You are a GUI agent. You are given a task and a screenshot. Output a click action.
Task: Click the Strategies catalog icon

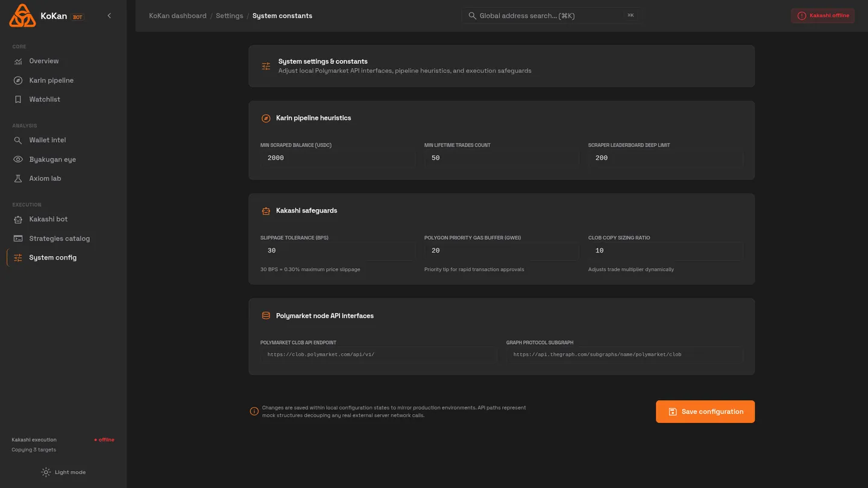[18, 239]
